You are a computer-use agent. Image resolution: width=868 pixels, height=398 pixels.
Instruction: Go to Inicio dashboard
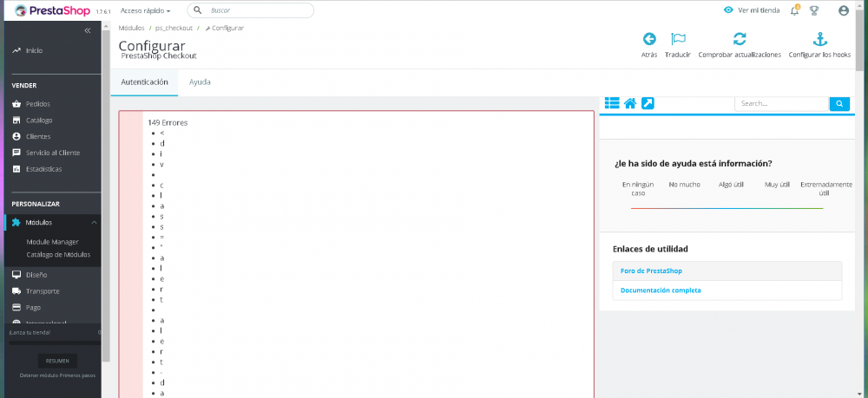tap(34, 50)
